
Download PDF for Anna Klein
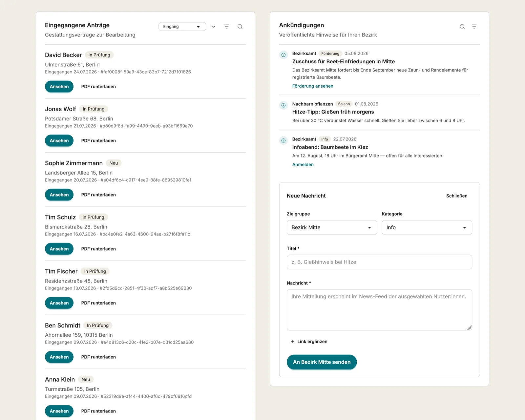[x=98, y=411]
